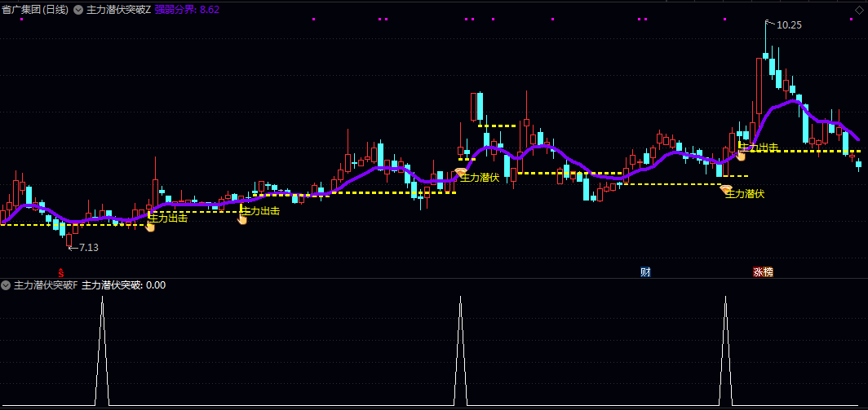The height and width of the screenshot is (410, 868).
Task: Click hand pointer icon by rightmost 主力出击
Action: tap(740, 155)
